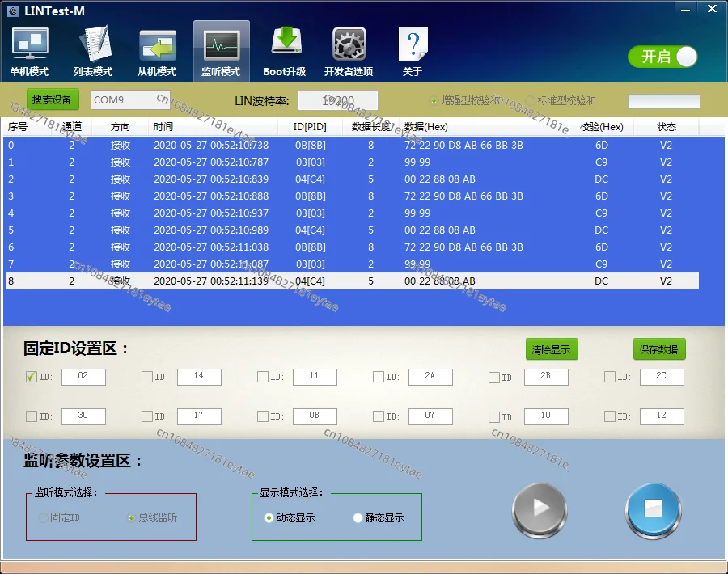Viewport: 728px width, 574px height.
Task: Select row 7 with time 00:52:11:087
Action: 352,264
